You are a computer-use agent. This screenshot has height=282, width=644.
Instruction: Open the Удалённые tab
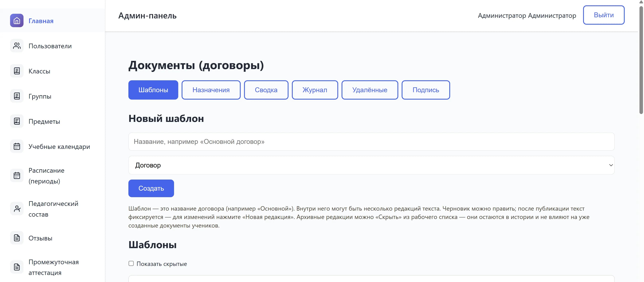click(370, 90)
